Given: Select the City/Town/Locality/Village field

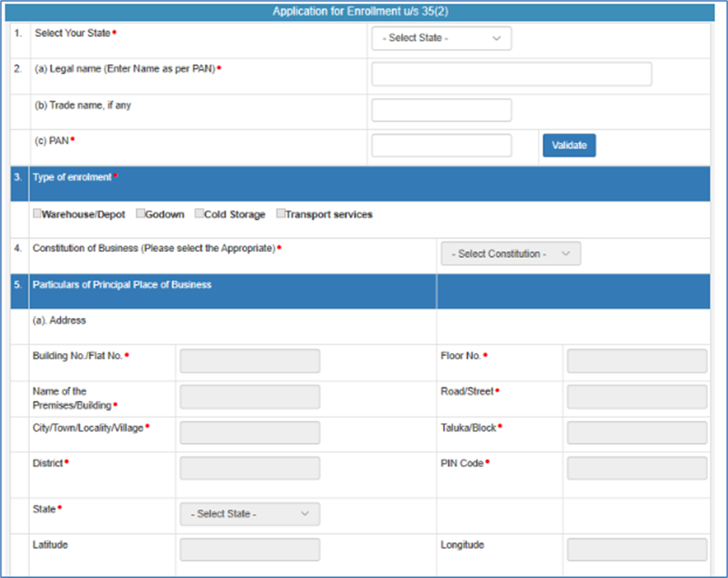Looking at the screenshot, I should tap(249, 433).
